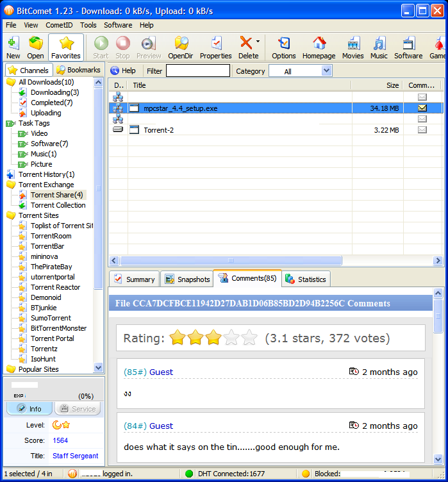Open ThePirateBay site entry
The width and height of the screenshot is (448, 482).
pyautogui.click(x=51, y=267)
